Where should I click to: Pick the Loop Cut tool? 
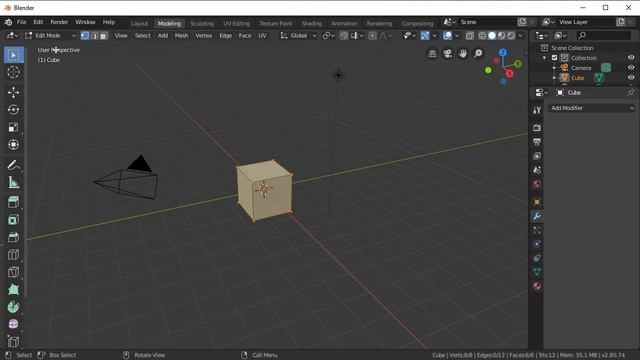(x=13, y=255)
